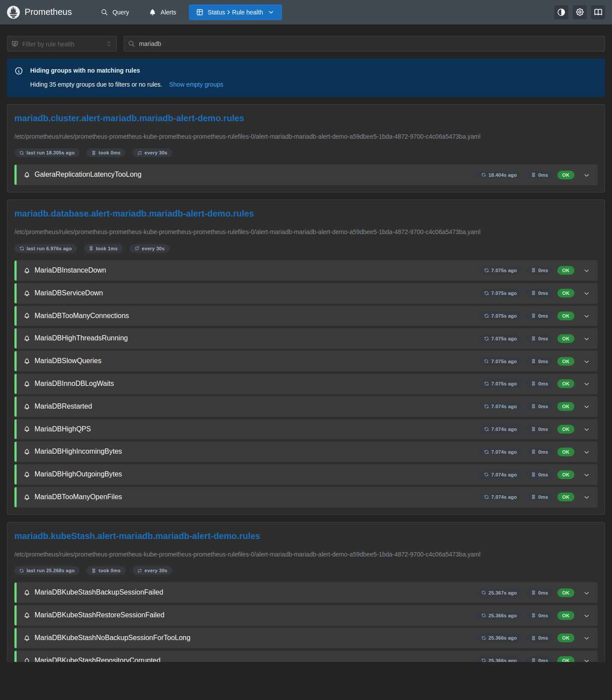
Task: Click Show empty groups link
Action: point(196,84)
